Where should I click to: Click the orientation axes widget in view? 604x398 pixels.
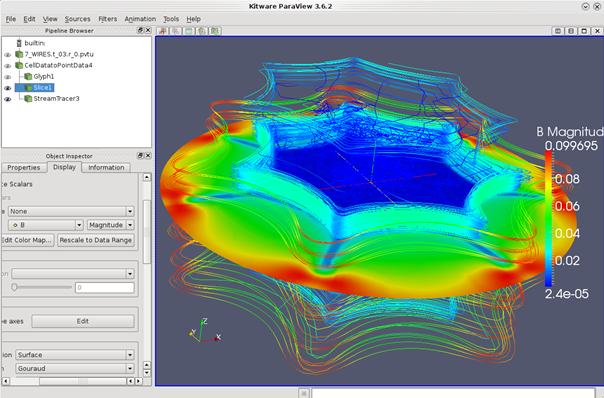point(205,331)
